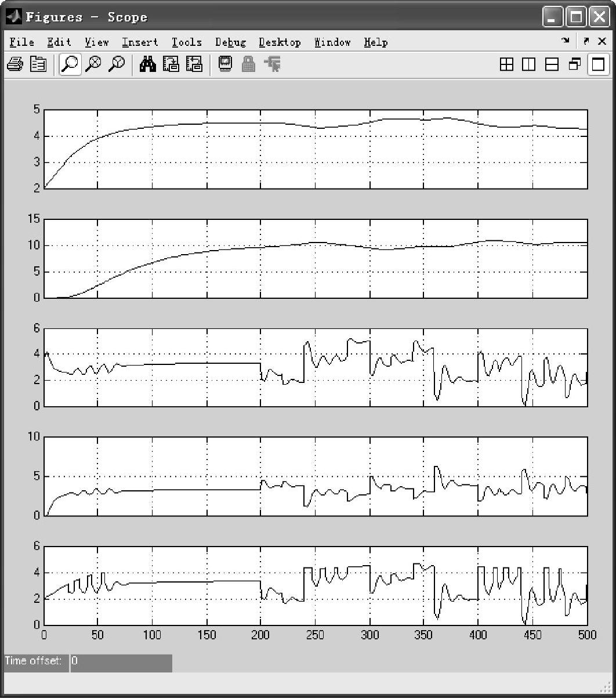This screenshot has width=616, height=698.
Task: Click the window resize grip in the corner
Action: pyautogui.click(x=606, y=688)
